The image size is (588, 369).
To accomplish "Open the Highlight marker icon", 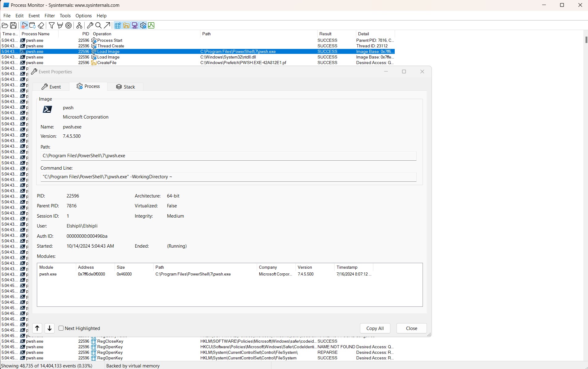I will 60,25.
